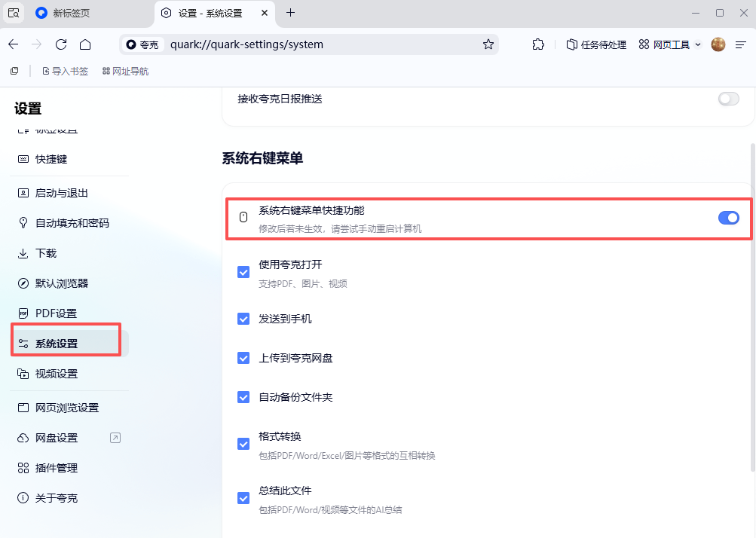The image size is (756, 538).
Task: Click the 夸克 site badge in address bar
Action: click(142, 44)
